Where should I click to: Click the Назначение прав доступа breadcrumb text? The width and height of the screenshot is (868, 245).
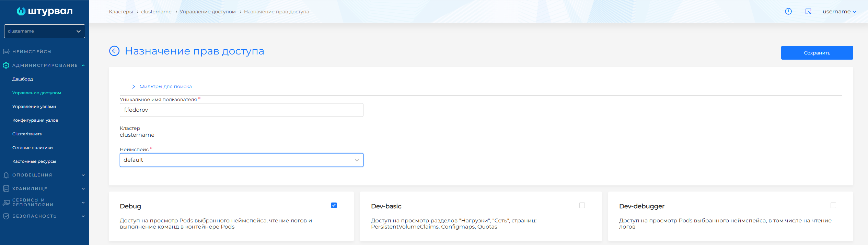(x=277, y=12)
